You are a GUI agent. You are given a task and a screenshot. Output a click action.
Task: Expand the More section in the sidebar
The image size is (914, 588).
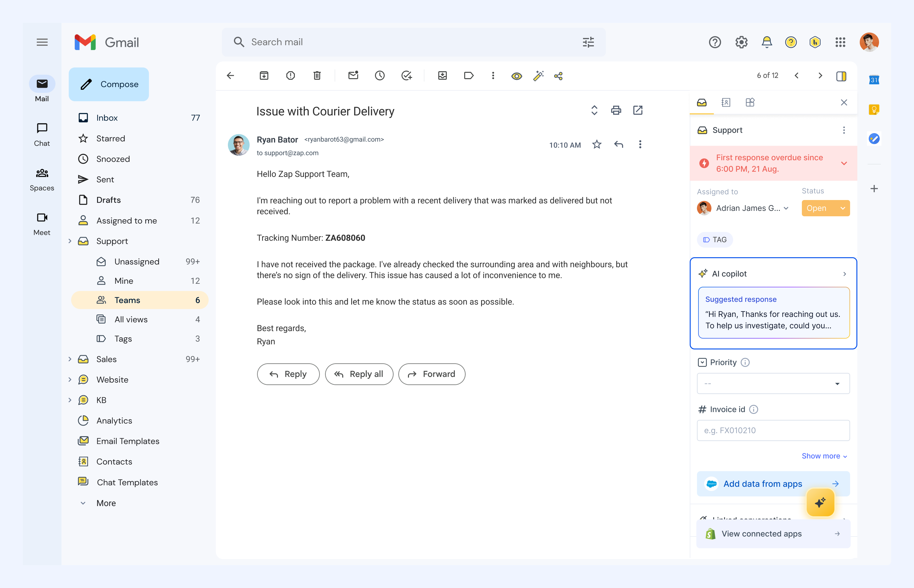click(83, 503)
